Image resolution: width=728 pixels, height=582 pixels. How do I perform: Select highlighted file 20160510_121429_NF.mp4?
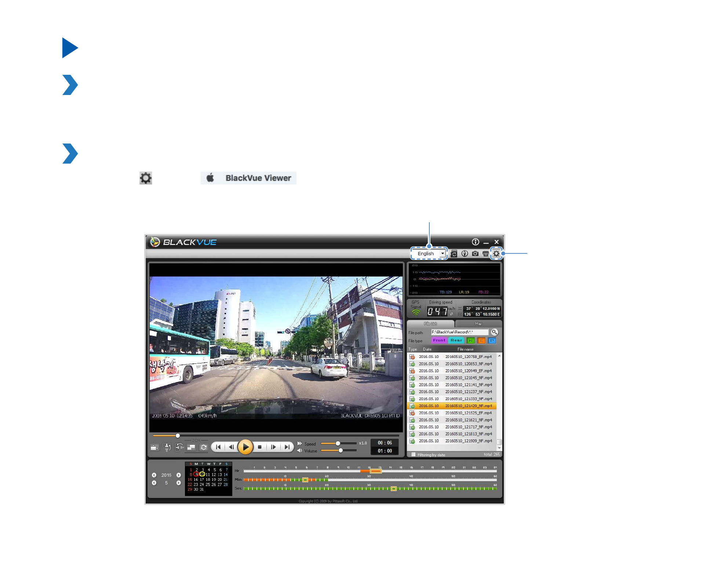click(452, 406)
